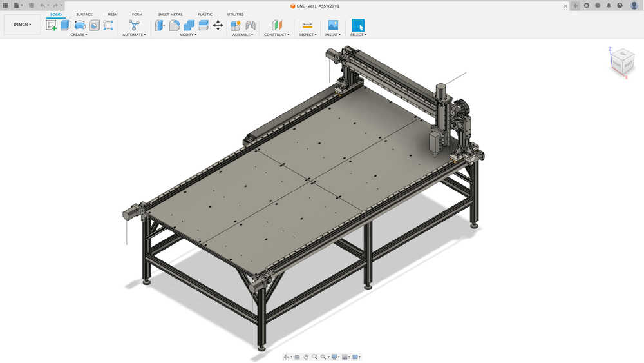Screen dimensions: 644x363
Task: Select the Press Pull tool icon
Action: click(160, 25)
